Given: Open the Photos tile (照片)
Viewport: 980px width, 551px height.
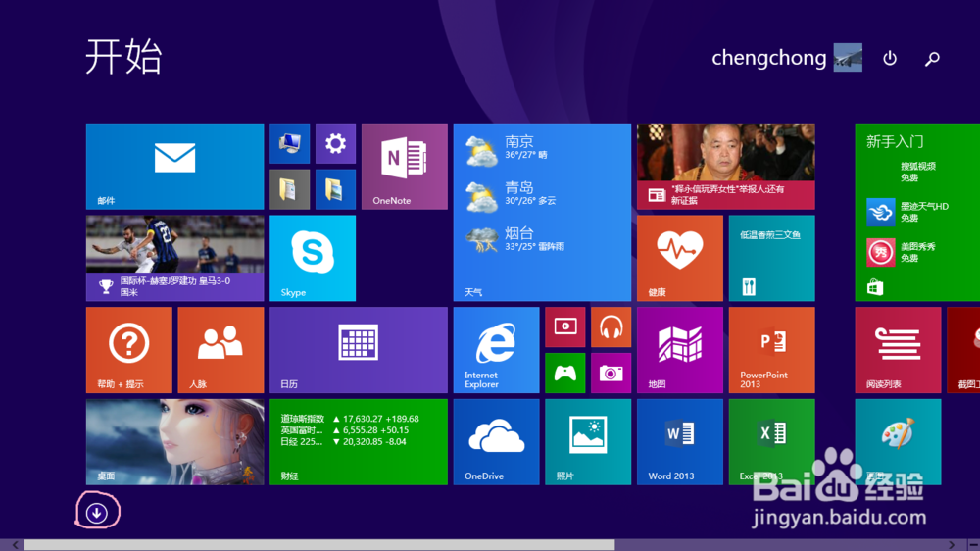Looking at the screenshot, I should [x=588, y=442].
